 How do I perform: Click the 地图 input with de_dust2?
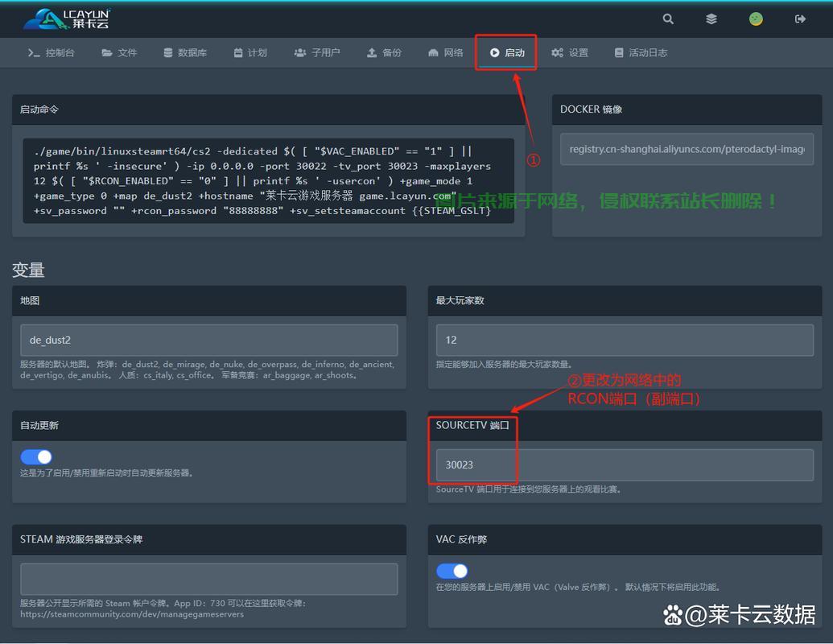click(208, 340)
